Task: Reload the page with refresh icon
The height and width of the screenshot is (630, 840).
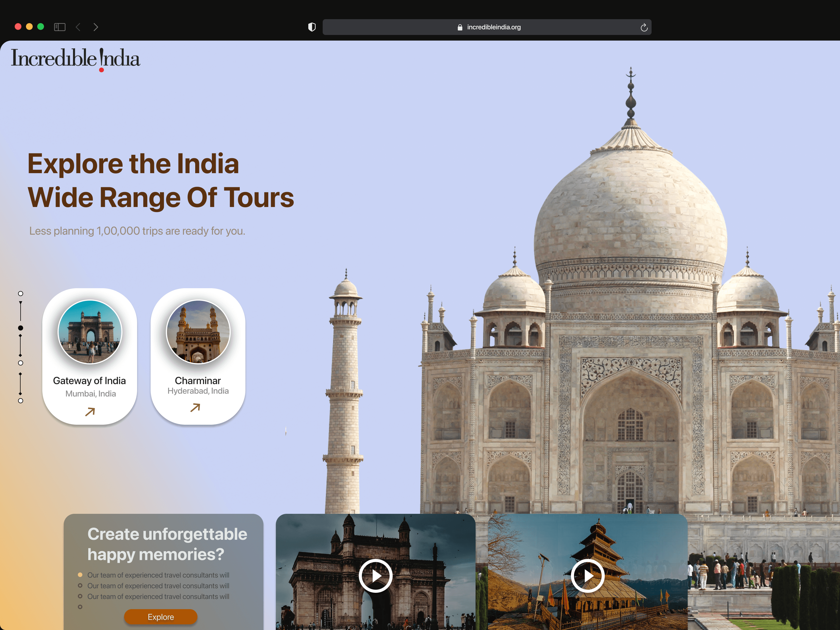Action: [644, 27]
